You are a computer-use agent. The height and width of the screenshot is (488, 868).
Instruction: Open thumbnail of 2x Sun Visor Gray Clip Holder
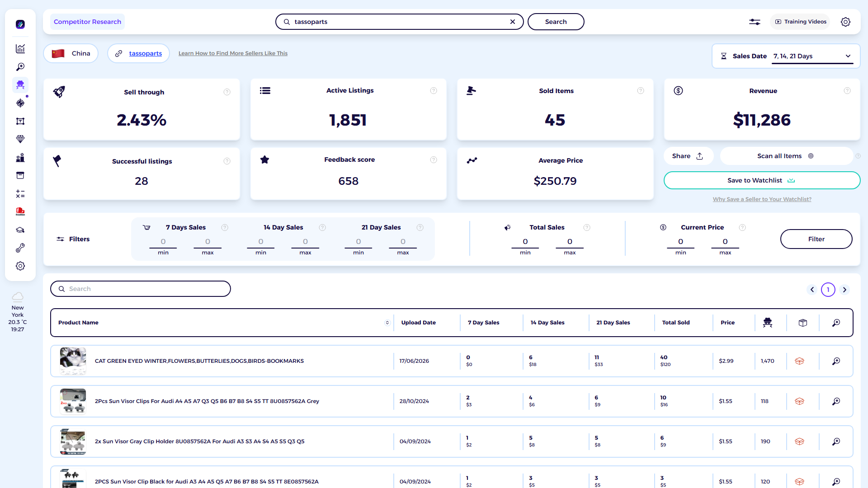[73, 441]
